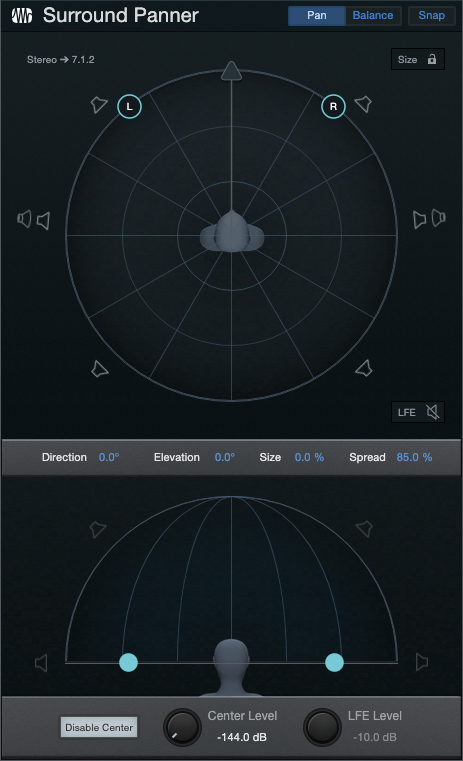Click the Elevation label
Screen dimensions: 463x761
177,457
